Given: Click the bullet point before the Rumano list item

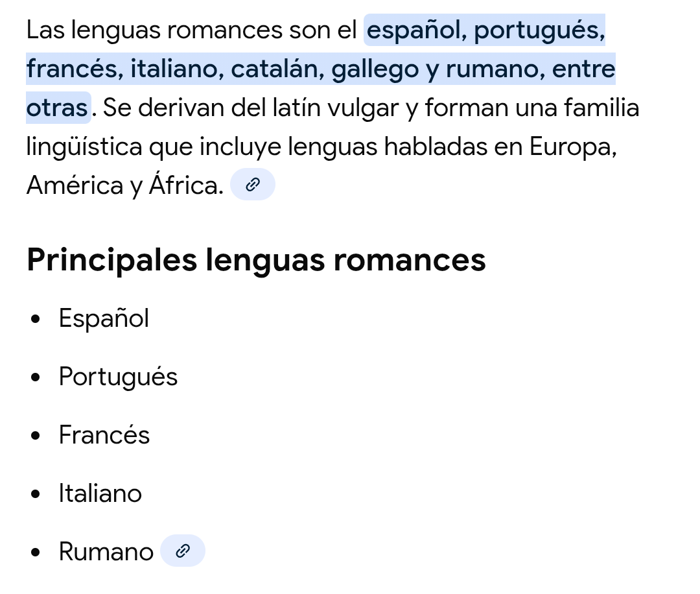Looking at the screenshot, I should pyautogui.click(x=36, y=552).
